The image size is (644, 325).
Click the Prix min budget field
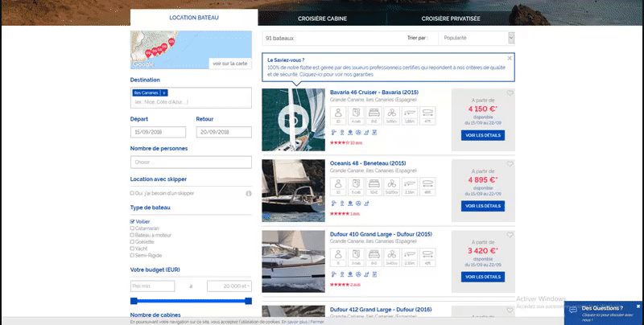[x=153, y=286]
